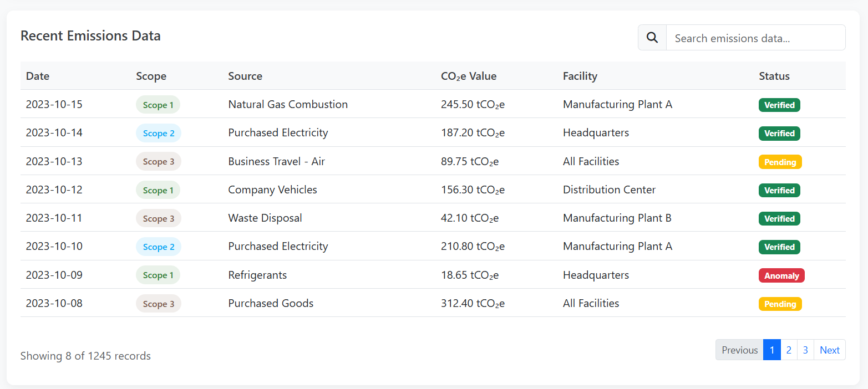
Task: Select the Scope 3 badge for Business Travel
Action: [x=158, y=161]
